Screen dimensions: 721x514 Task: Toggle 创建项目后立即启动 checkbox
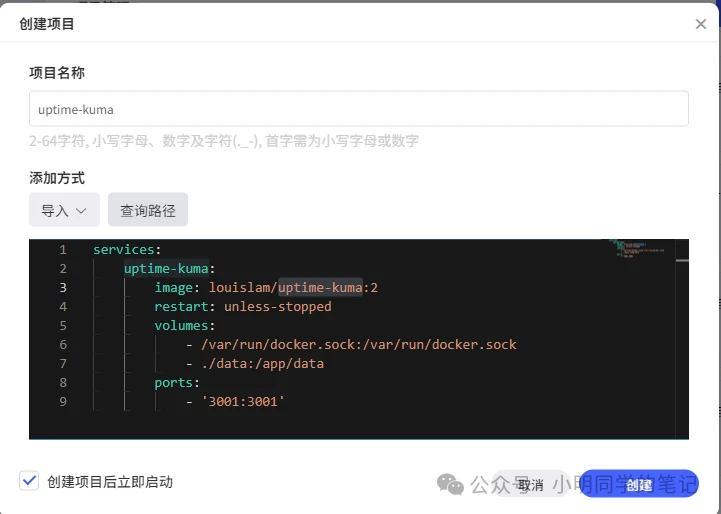[x=29, y=481]
